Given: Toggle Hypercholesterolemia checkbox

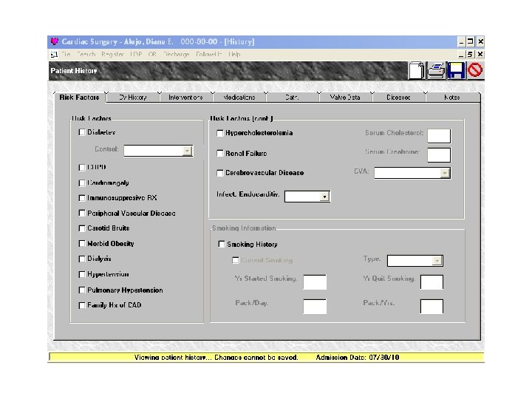Looking at the screenshot, I should click(x=220, y=133).
